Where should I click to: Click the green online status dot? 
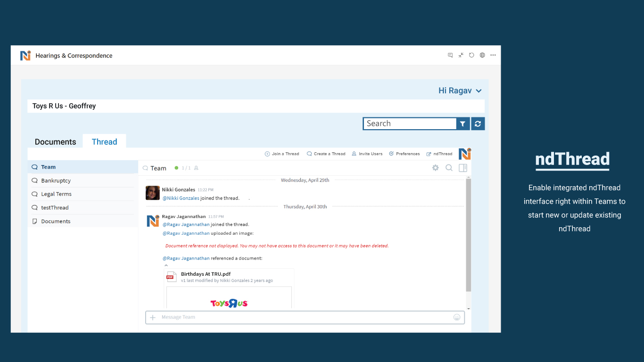(x=177, y=168)
